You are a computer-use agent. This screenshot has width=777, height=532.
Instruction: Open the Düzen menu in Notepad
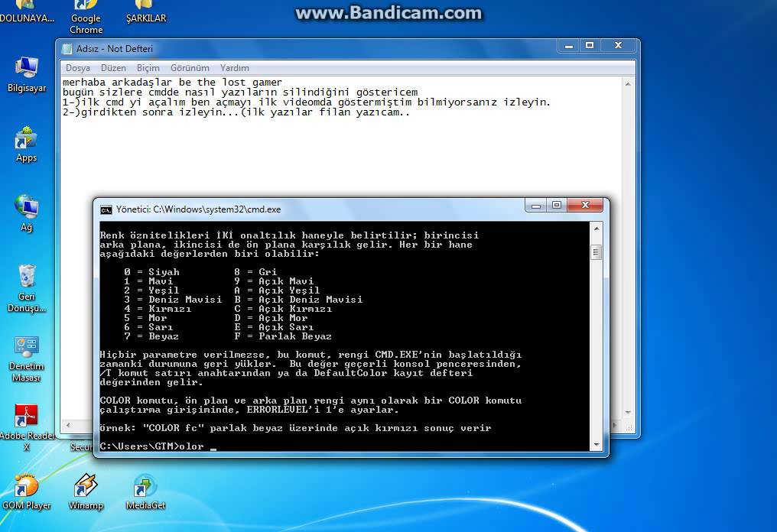(113, 68)
